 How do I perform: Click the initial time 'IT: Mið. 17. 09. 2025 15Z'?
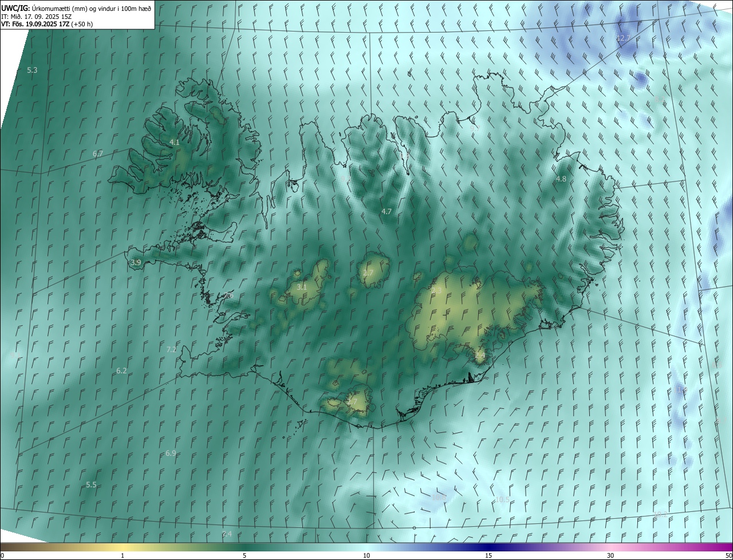[x=36, y=16]
